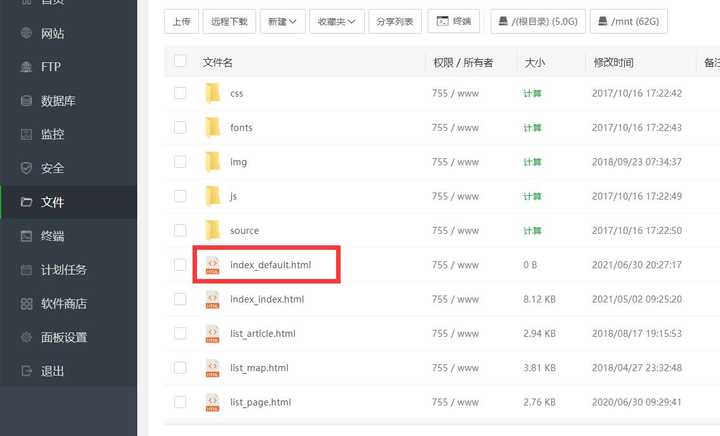
Task: Check the img folder checkbox
Action: coord(180,162)
